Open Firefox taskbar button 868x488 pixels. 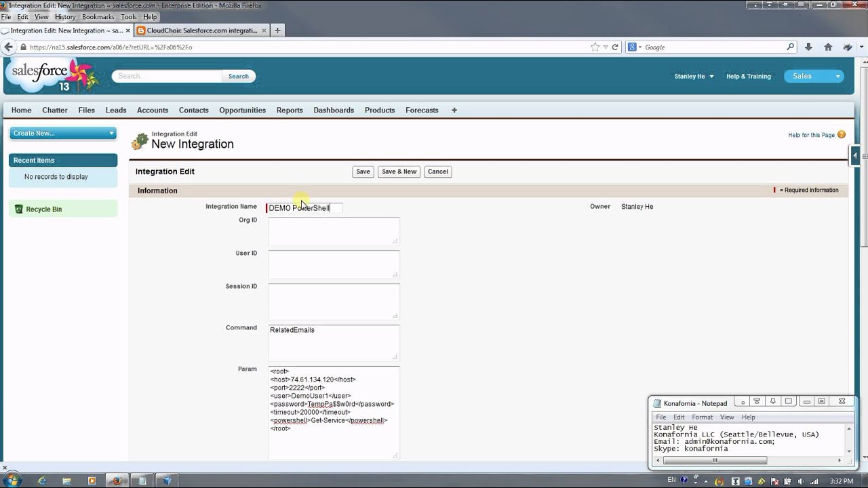pyautogui.click(x=117, y=481)
